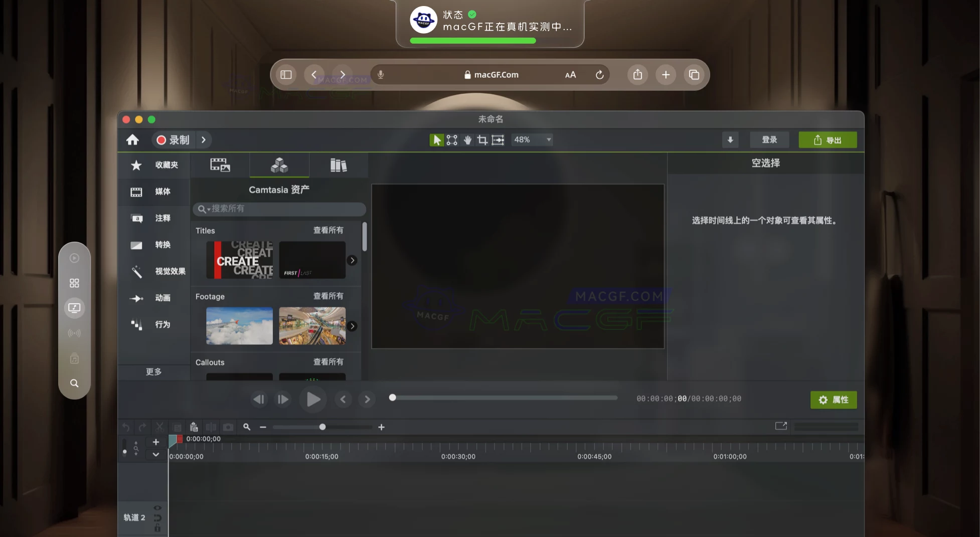Click the timeline zoom slider handle
This screenshot has width=980, height=537.
322,427
